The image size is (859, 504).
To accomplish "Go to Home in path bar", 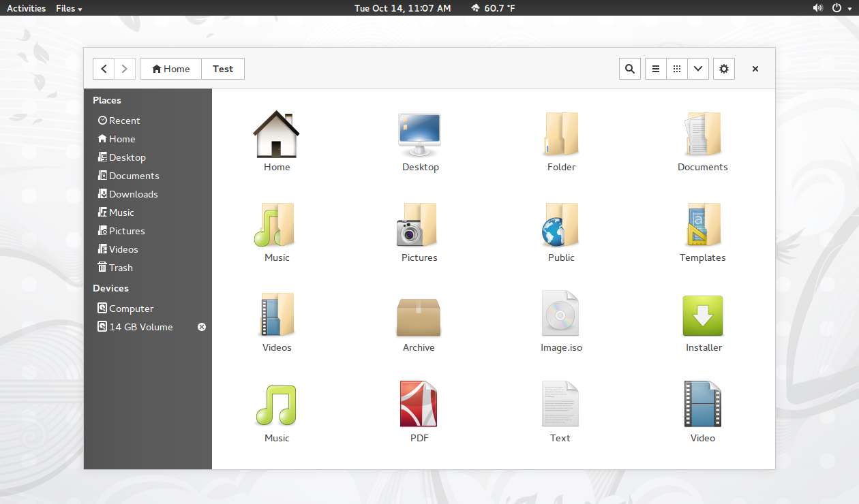I will coord(171,69).
